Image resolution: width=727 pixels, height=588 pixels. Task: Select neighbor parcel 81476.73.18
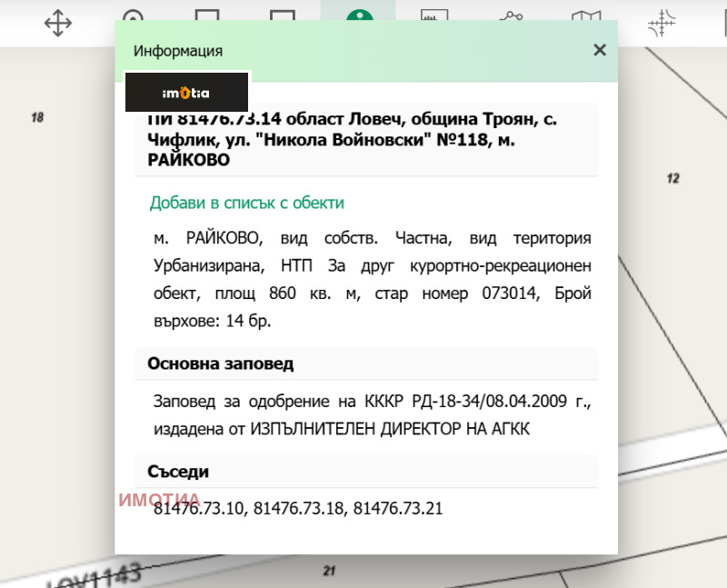[301, 509]
